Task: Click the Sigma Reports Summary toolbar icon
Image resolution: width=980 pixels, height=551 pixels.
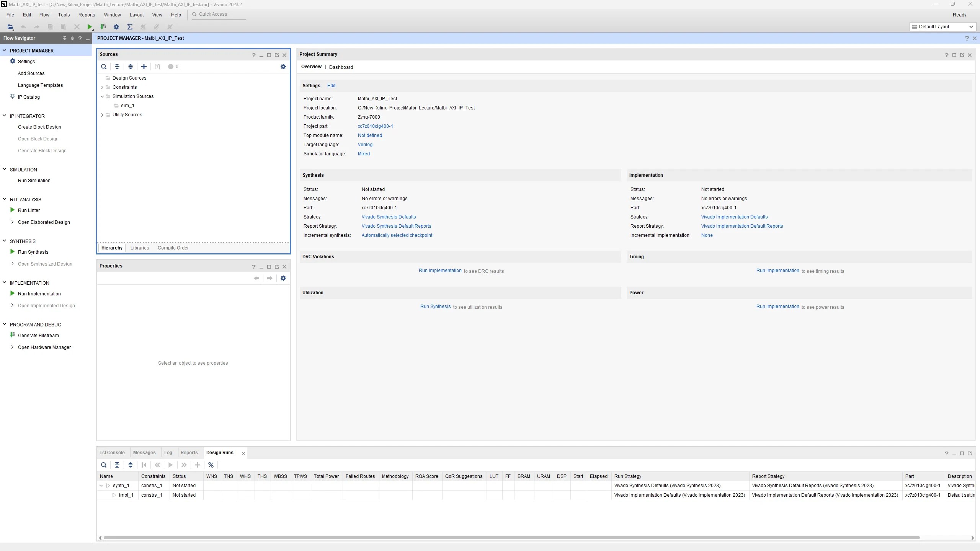Action: point(130,27)
